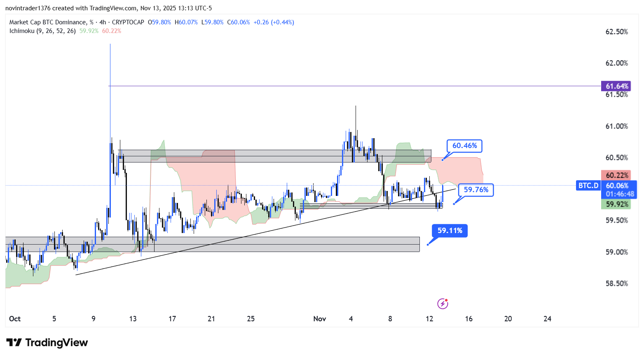
Task: Click the Market Cap BTC Dominance title
Action: (48, 22)
